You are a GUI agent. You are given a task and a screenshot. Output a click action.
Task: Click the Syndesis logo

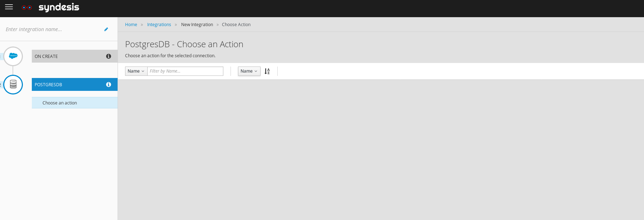coord(50,7)
